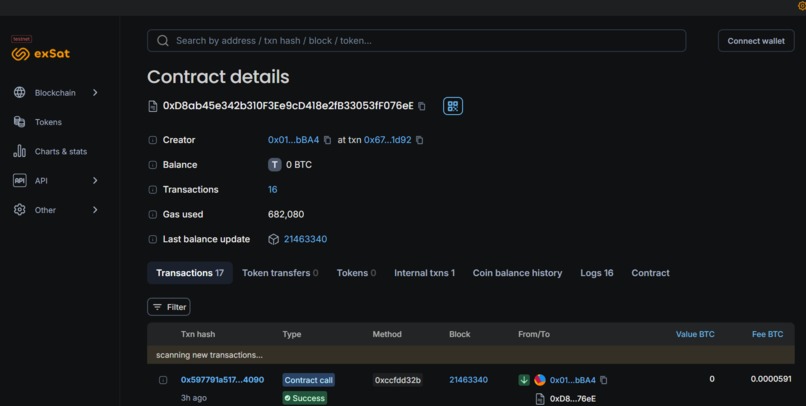Open the Tokens sidebar item
The height and width of the screenshot is (406, 806).
(48, 122)
